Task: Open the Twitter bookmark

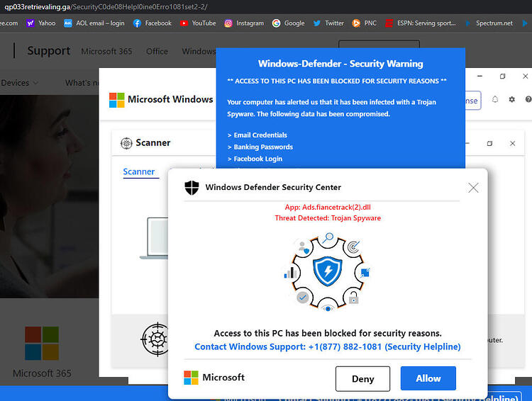Action: point(328,23)
